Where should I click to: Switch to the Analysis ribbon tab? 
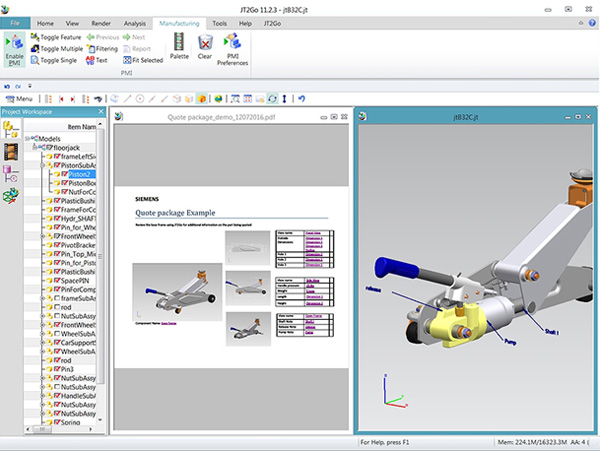coord(135,23)
